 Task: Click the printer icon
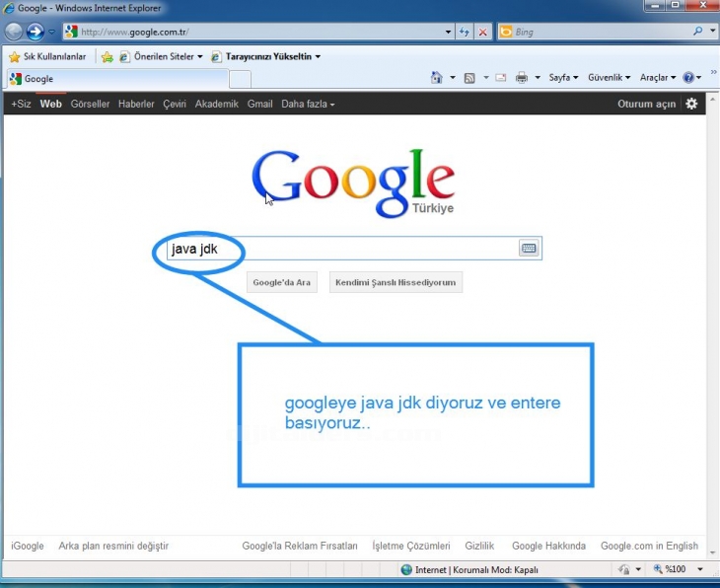[x=522, y=78]
